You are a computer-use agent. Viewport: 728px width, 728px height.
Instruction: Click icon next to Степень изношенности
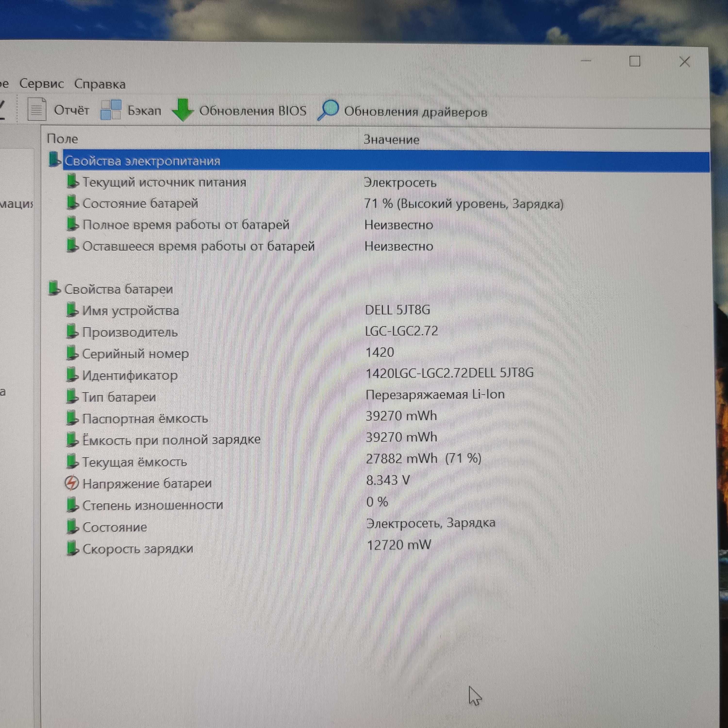coord(72,505)
